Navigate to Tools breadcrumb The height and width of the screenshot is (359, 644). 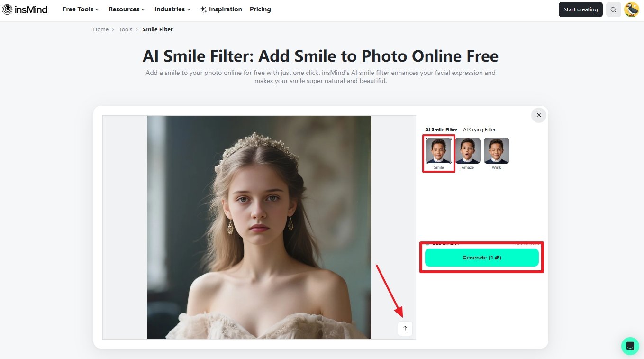126,29
